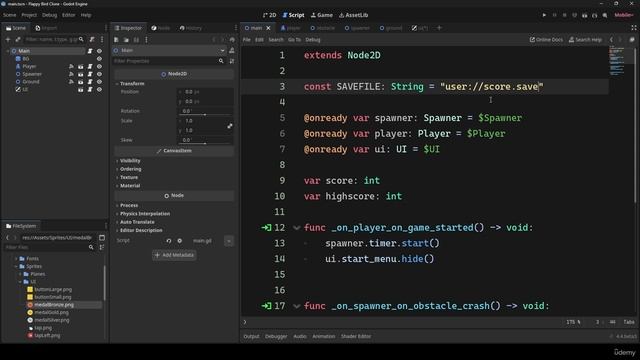Click the signals icon on Player row
The height and width of the screenshot is (360, 640).
(71, 66)
